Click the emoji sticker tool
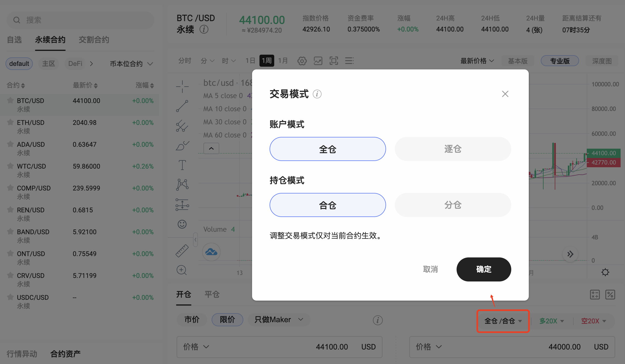This screenshot has width=625, height=364. pos(182,224)
